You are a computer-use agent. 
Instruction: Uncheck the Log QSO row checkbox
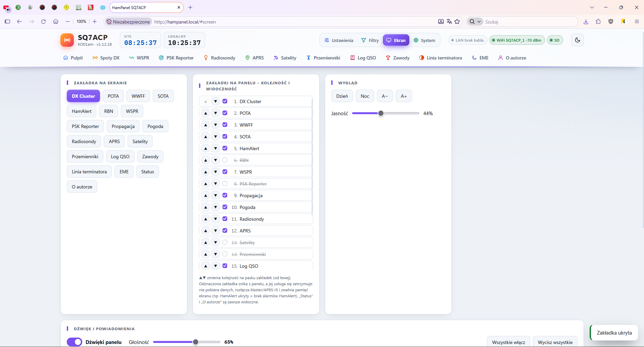pos(225,266)
